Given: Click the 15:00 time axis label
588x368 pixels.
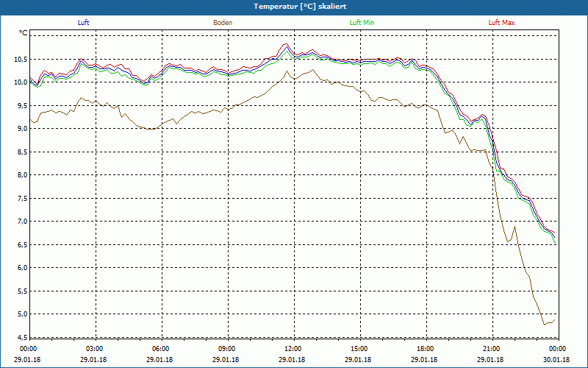Looking at the screenshot, I should click(359, 349).
